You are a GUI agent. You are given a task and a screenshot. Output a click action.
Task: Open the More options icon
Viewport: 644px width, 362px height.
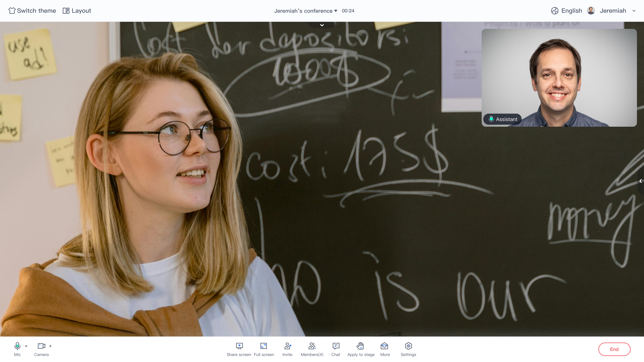[385, 346]
